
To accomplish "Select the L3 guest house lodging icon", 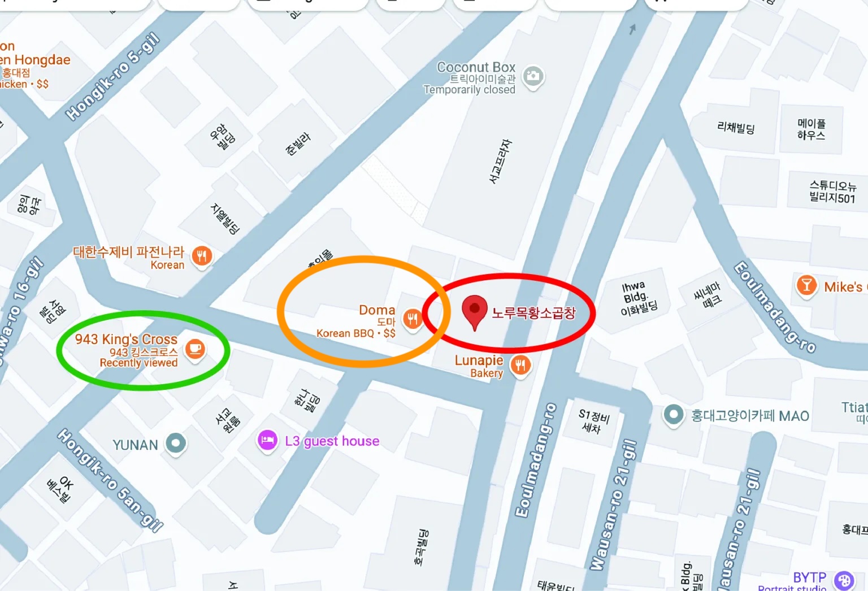I will pos(267,441).
